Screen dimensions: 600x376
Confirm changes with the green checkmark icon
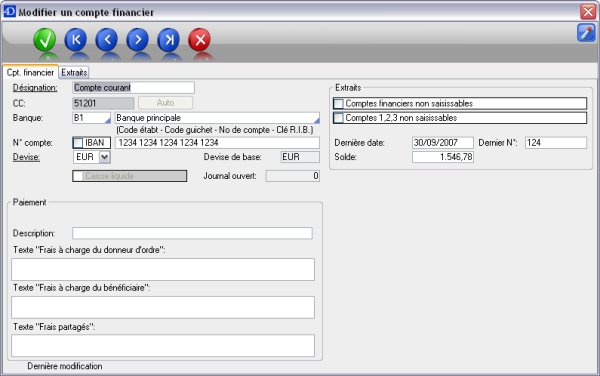click(x=45, y=40)
